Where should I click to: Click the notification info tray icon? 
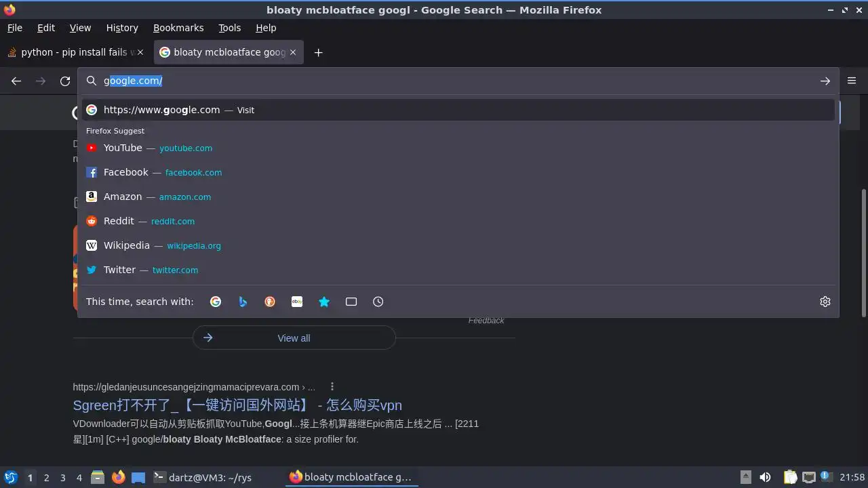(x=827, y=476)
